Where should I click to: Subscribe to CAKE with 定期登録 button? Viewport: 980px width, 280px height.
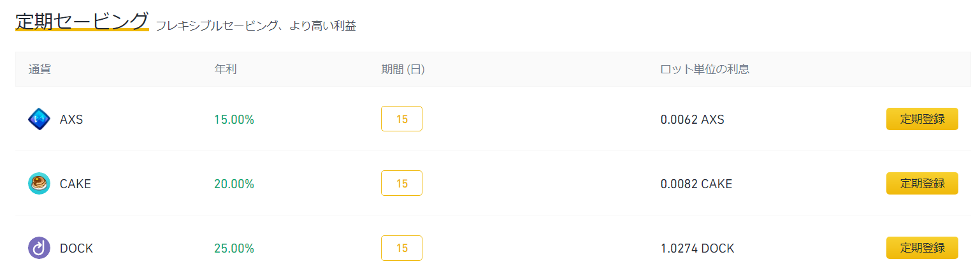point(922,183)
